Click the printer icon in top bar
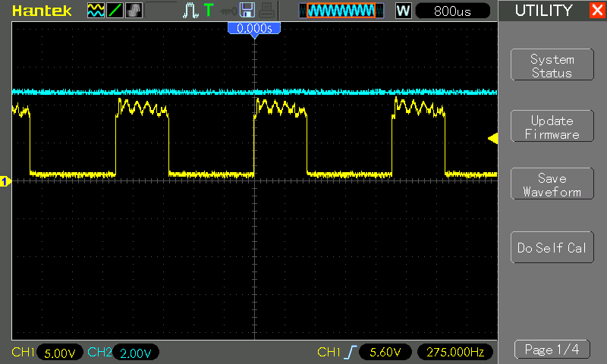The width and height of the screenshot is (607, 364). click(x=265, y=11)
